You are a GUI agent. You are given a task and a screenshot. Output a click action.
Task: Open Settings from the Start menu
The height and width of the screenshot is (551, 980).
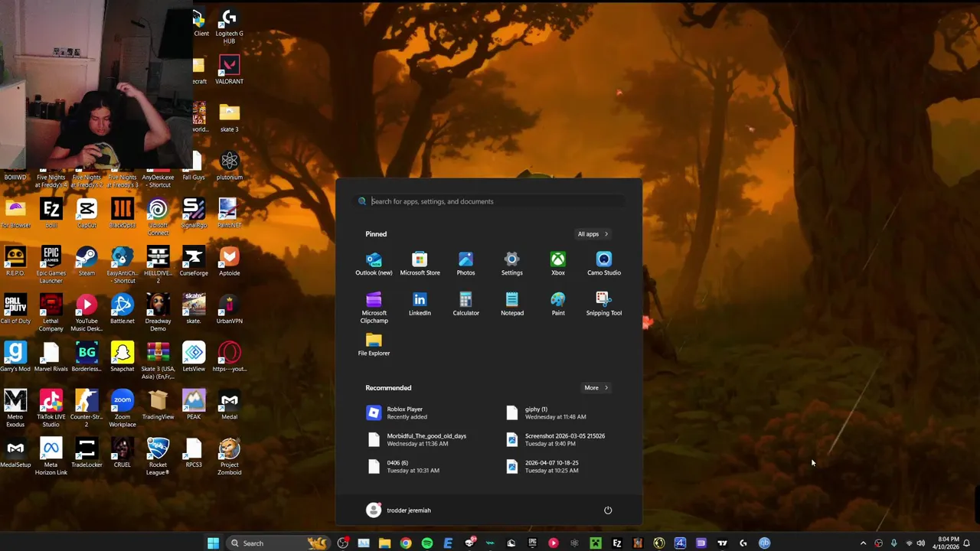[x=511, y=263]
